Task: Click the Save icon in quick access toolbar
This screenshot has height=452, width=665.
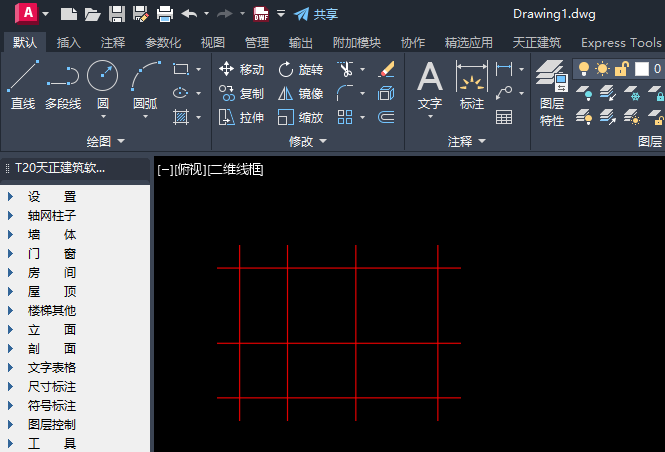Action: pyautogui.click(x=117, y=14)
